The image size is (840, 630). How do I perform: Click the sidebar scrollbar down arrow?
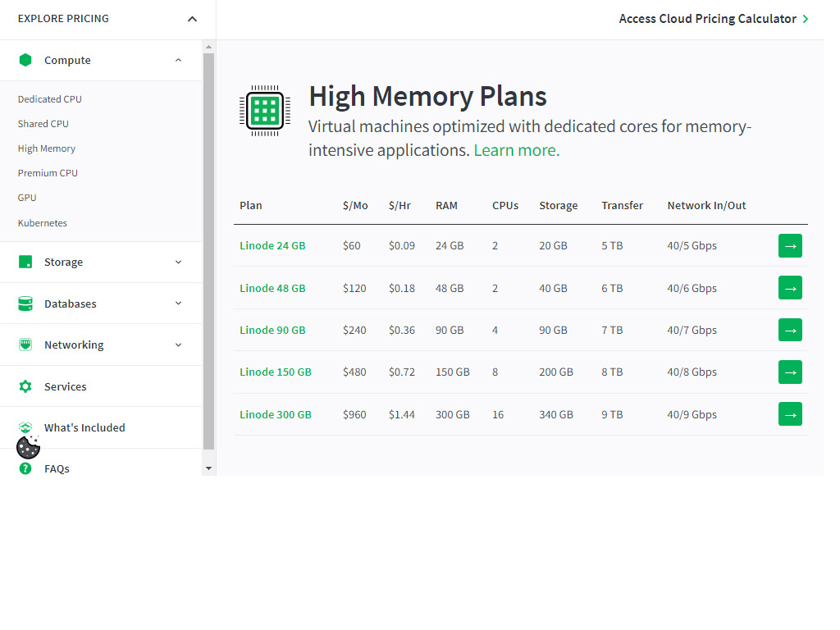tap(209, 468)
